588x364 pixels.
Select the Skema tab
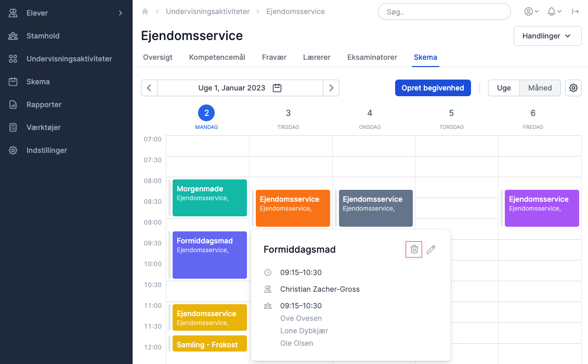pos(425,57)
